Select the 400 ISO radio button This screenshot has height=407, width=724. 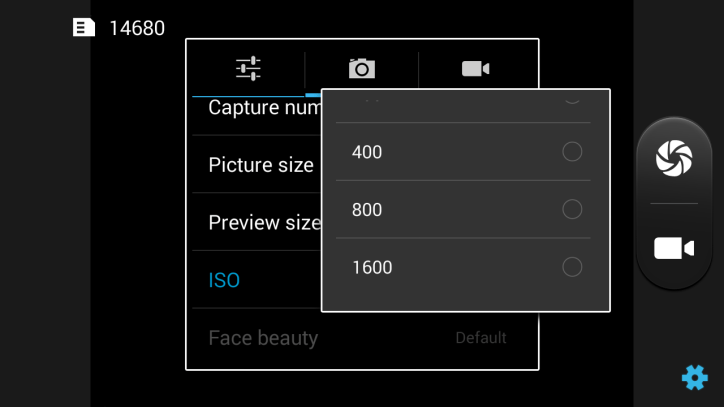coord(572,152)
